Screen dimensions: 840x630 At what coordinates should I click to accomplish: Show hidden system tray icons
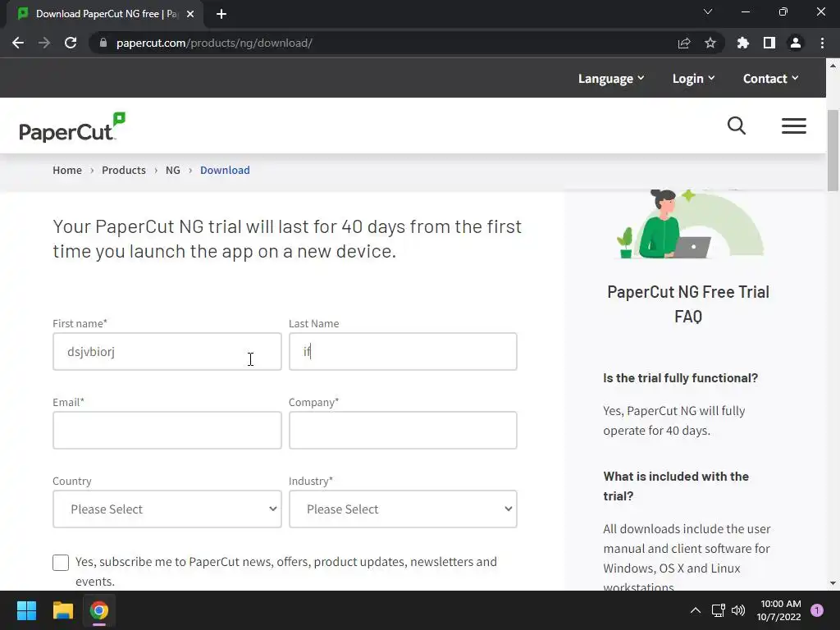click(696, 610)
